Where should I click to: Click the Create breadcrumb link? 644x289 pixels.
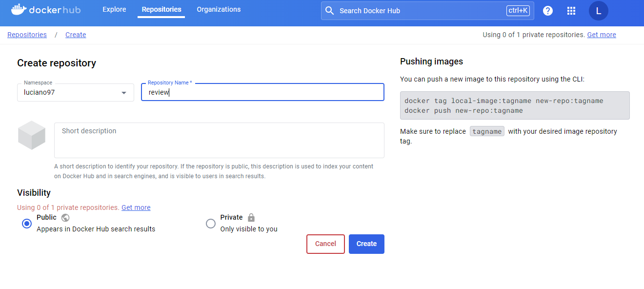76,35
